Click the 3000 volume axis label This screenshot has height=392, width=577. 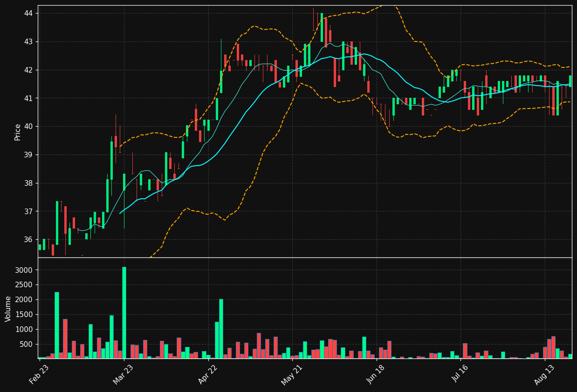(x=25, y=270)
